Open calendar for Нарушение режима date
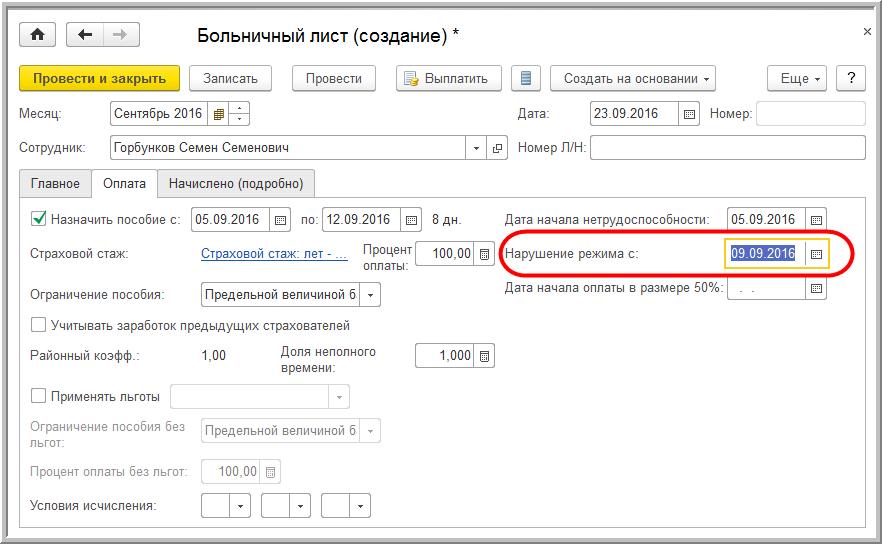This screenshot has width=882, height=544. click(x=816, y=254)
